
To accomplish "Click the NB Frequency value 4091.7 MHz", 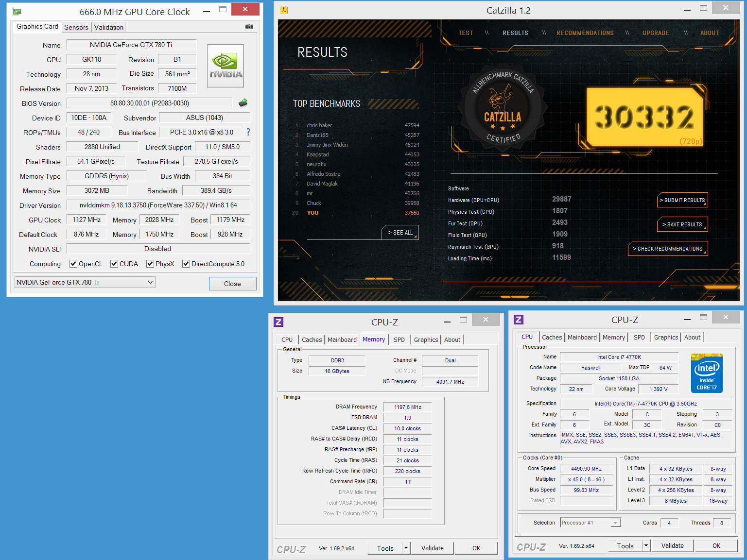I will pyautogui.click(x=450, y=382).
